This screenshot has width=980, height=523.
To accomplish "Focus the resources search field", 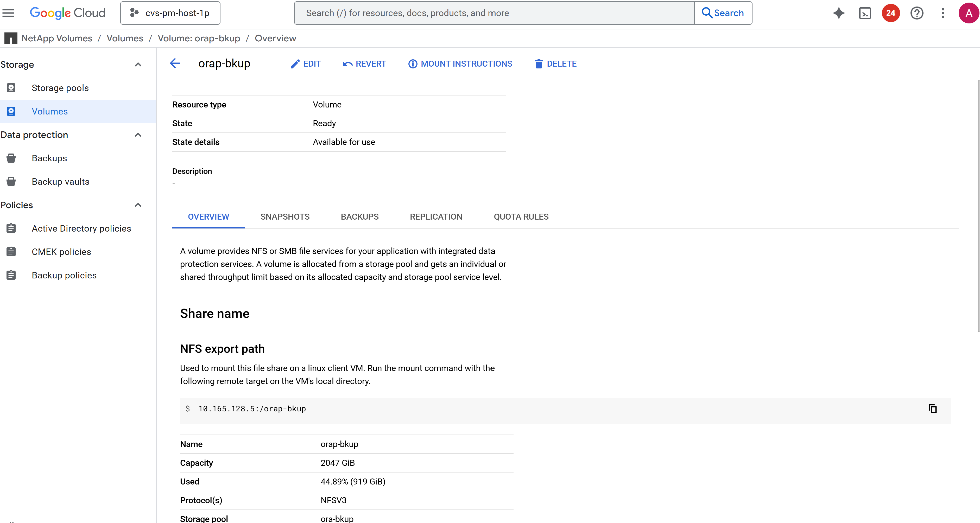I will (494, 13).
